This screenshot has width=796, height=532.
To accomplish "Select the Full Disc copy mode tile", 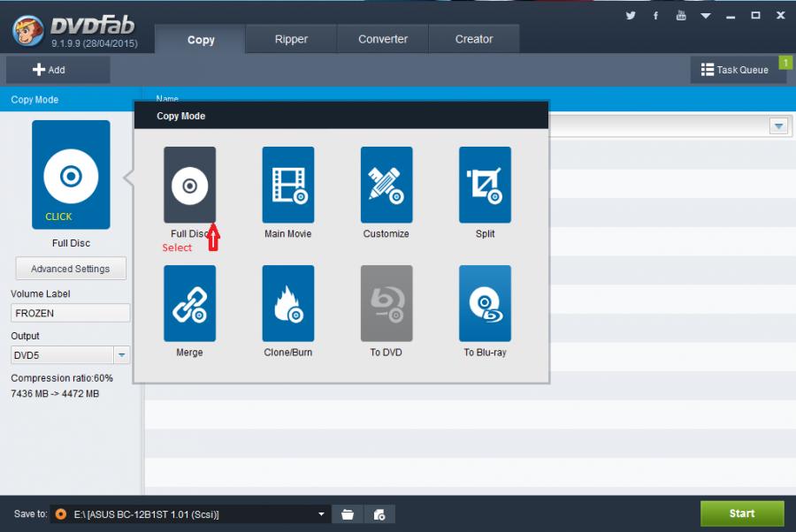I will pos(189,185).
